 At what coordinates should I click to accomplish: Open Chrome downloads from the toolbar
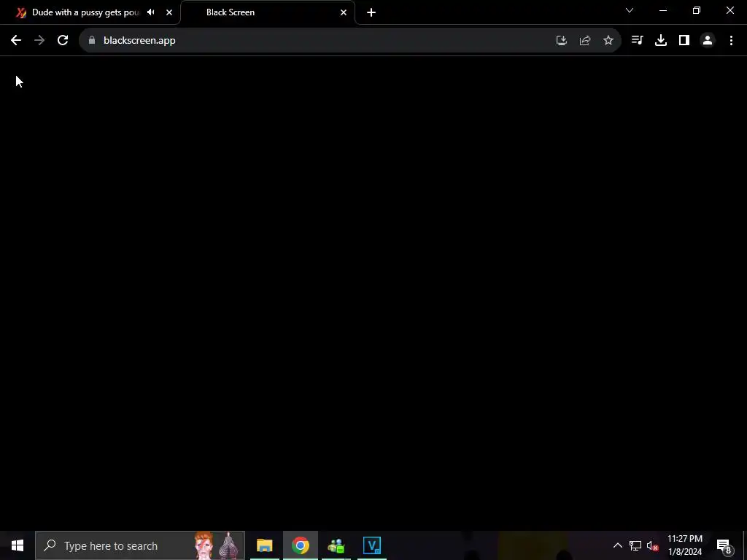661,41
